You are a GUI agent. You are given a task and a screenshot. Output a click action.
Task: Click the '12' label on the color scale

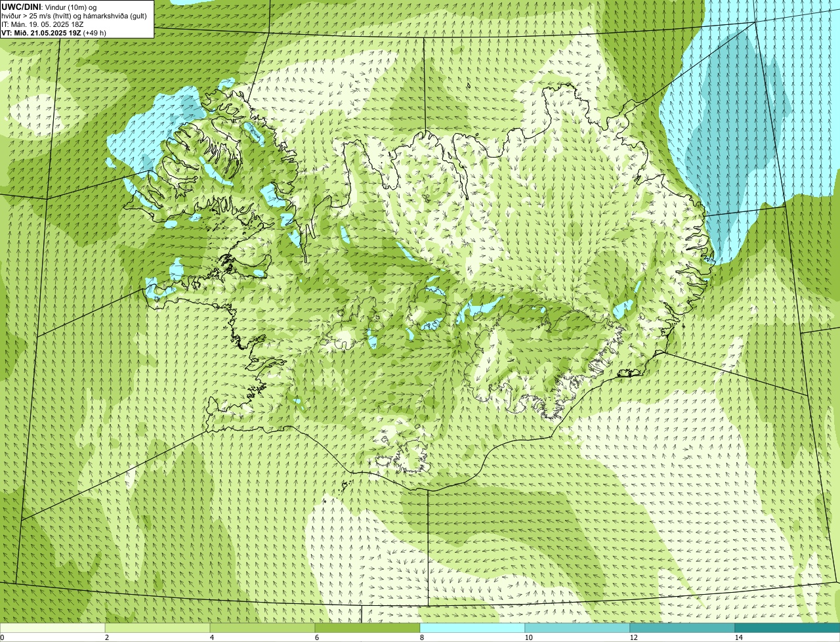[633, 637]
